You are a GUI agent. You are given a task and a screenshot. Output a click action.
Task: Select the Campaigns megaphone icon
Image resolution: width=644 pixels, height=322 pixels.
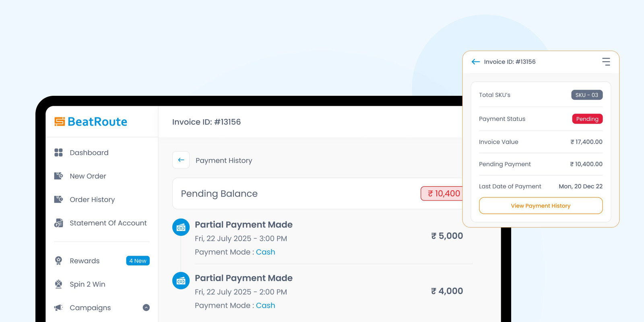click(58, 308)
